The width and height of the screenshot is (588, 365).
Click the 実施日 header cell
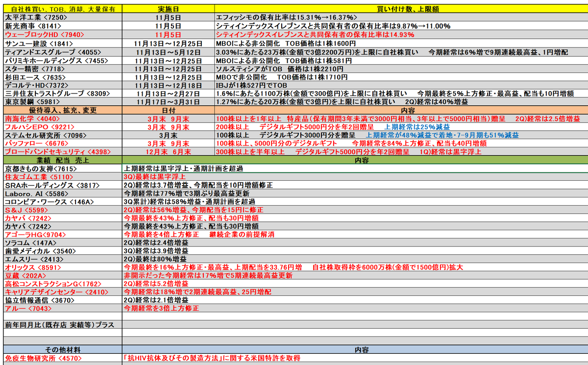pyautogui.click(x=168, y=8)
